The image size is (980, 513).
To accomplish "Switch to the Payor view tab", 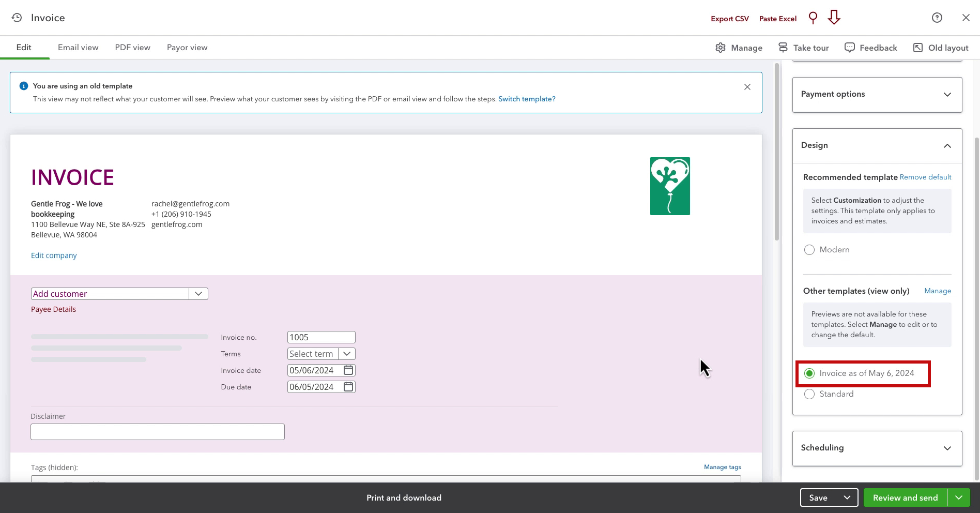I will point(187,47).
